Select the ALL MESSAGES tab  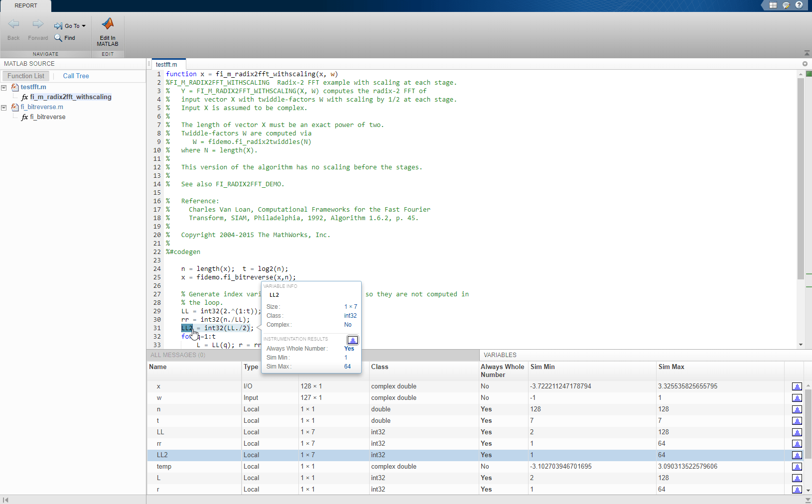177,355
